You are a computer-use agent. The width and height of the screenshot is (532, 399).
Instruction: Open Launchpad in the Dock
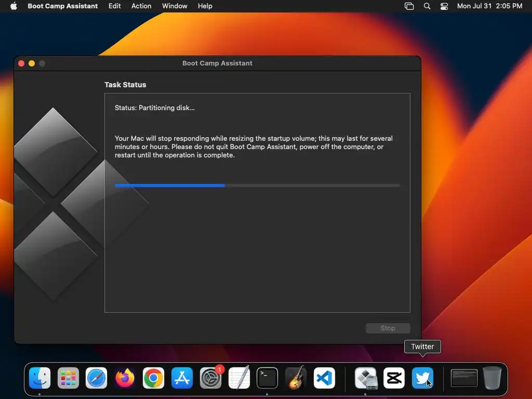[x=68, y=378]
